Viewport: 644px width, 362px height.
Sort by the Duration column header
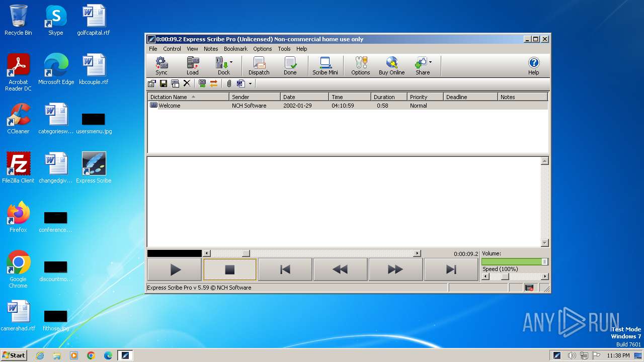[x=389, y=97]
